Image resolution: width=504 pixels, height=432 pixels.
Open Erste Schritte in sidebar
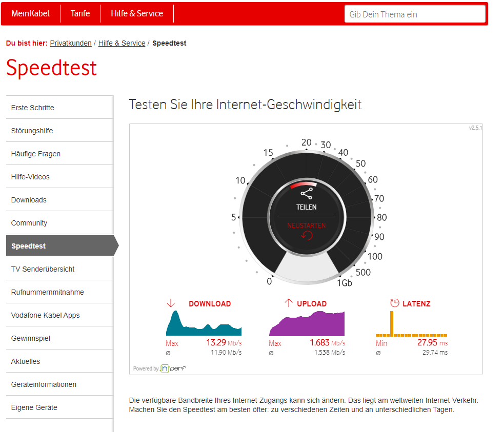coord(60,108)
